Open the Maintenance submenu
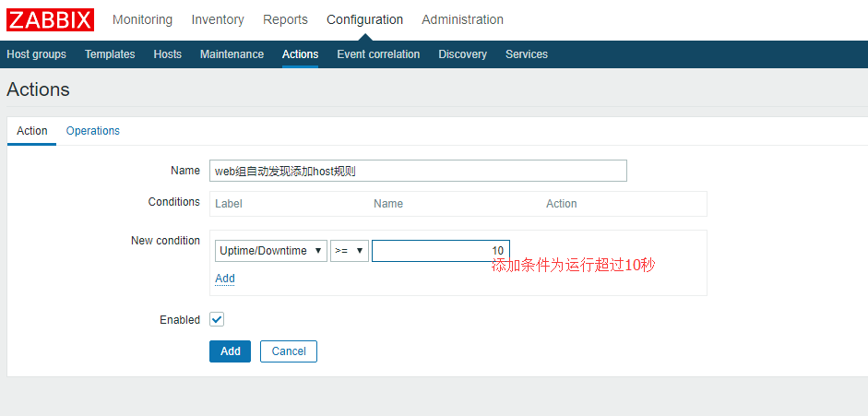The image size is (868, 416). [232, 54]
